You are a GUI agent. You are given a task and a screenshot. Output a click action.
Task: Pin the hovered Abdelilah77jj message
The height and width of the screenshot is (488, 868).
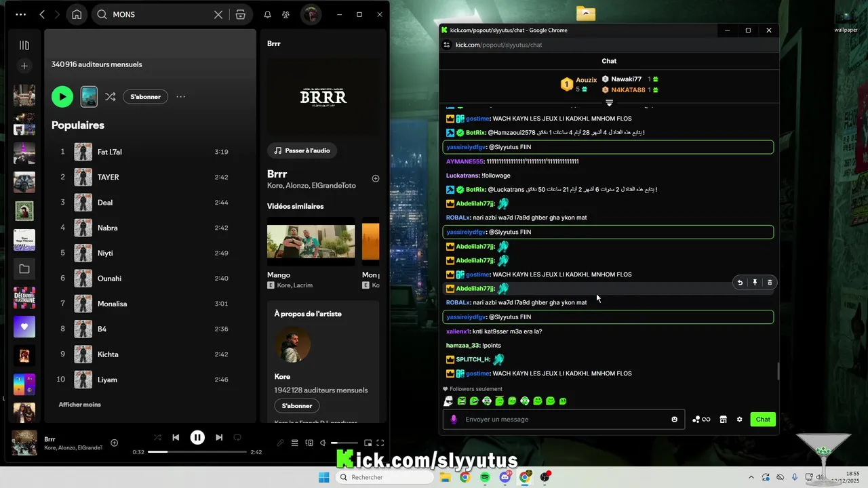tap(755, 283)
